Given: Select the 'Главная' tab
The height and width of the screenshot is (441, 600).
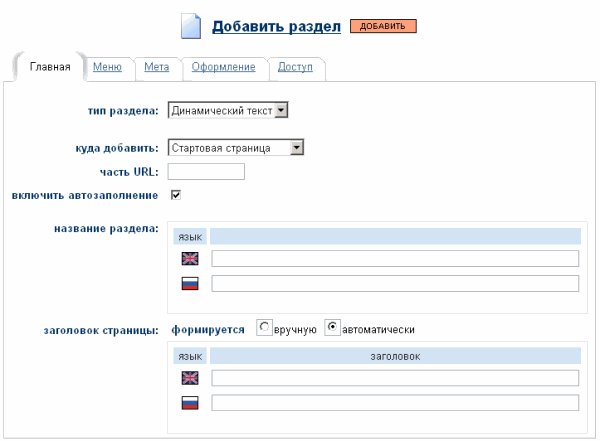Looking at the screenshot, I should pyautogui.click(x=50, y=68).
